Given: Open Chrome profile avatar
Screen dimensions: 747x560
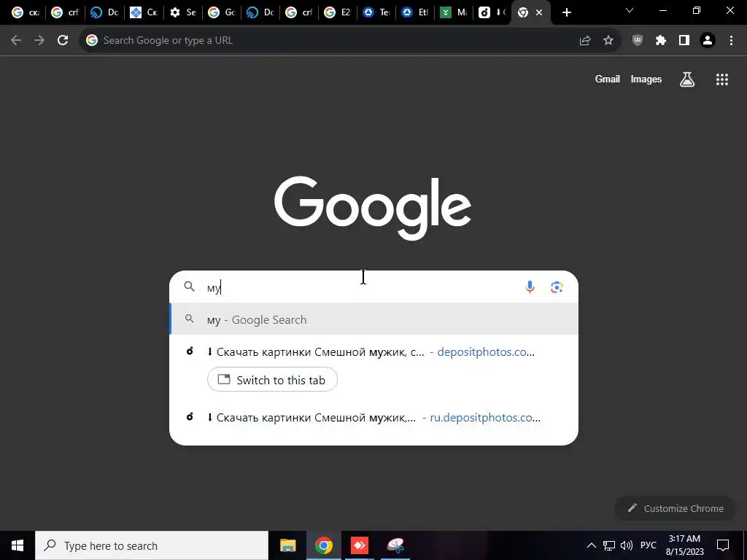Looking at the screenshot, I should point(708,41).
